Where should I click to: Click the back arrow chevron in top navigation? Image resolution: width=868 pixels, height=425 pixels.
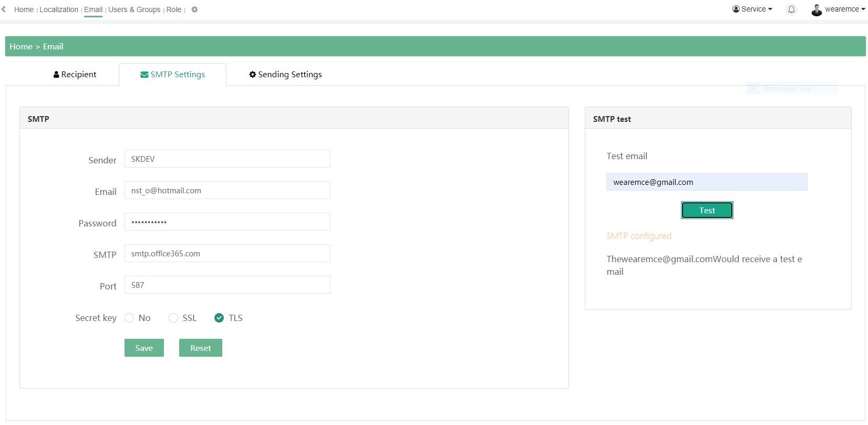pos(4,9)
